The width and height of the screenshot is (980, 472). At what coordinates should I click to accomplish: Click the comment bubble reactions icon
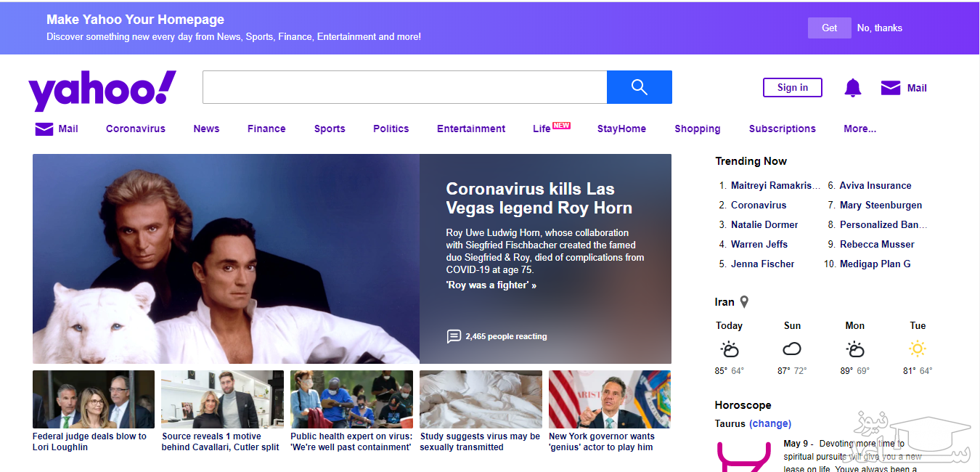click(454, 336)
